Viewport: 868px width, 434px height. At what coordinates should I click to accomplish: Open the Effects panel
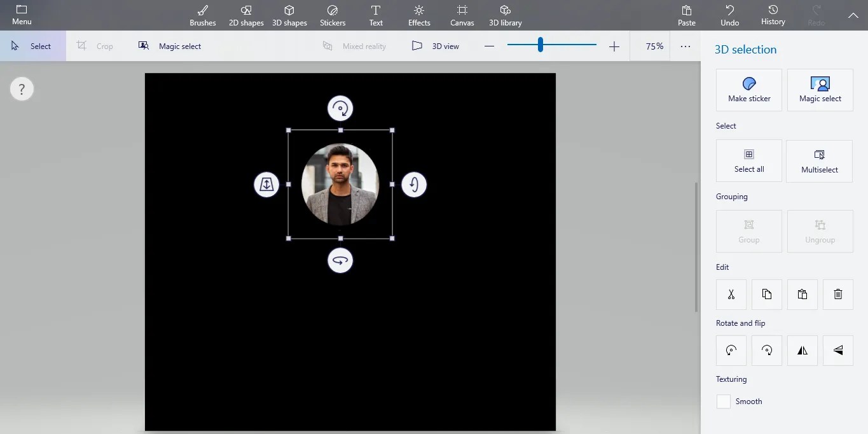point(418,15)
